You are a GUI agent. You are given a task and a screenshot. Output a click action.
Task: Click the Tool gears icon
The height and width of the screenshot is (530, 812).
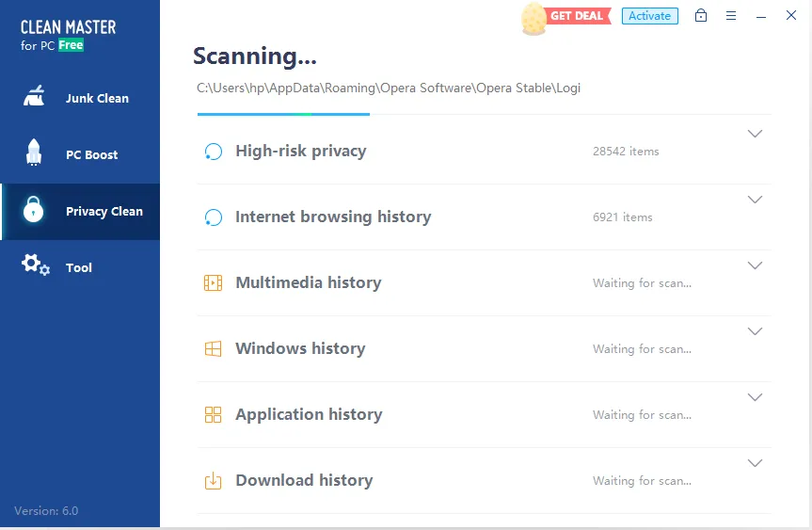point(35,265)
